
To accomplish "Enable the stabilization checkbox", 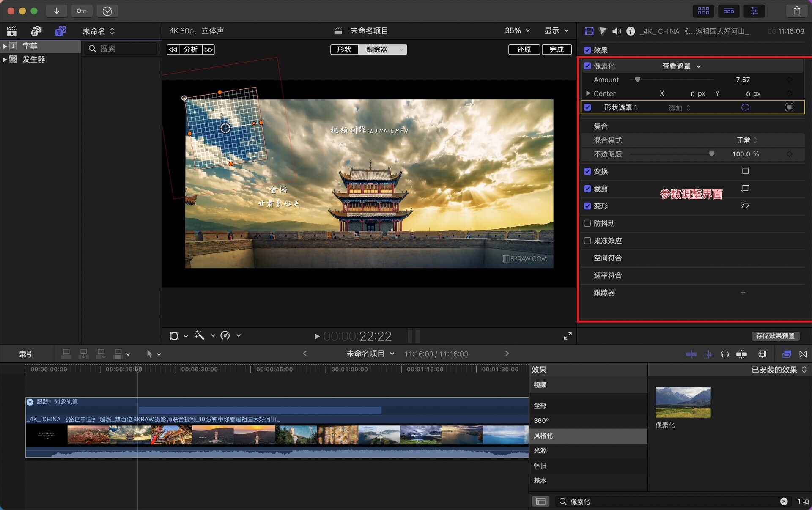I will point(588,223).
